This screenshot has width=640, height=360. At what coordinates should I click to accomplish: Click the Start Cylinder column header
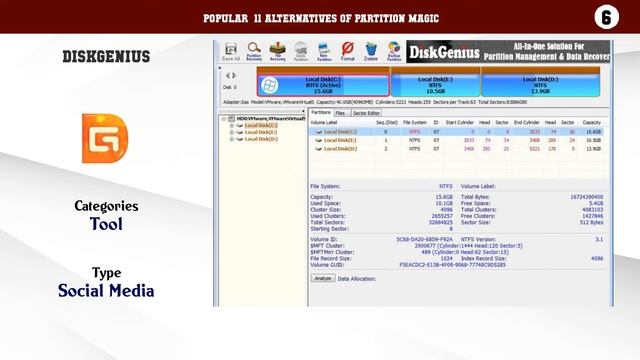460,122
